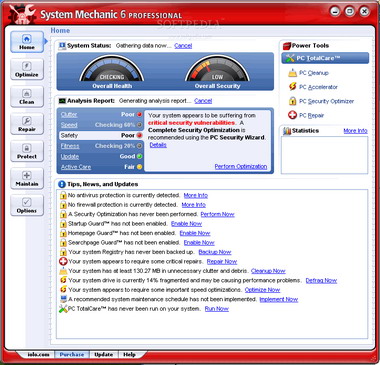Click Enable Now for Searchpage Guard
Screen dimensions: 380x365
point(199,243)
